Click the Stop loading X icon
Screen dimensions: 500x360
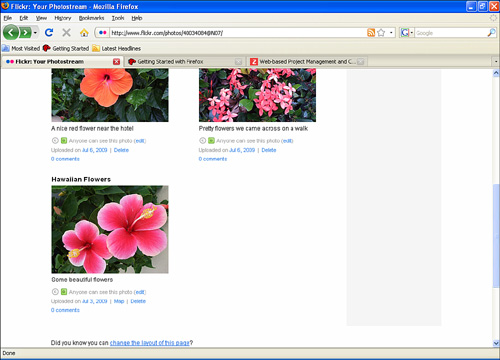(66, 32)
